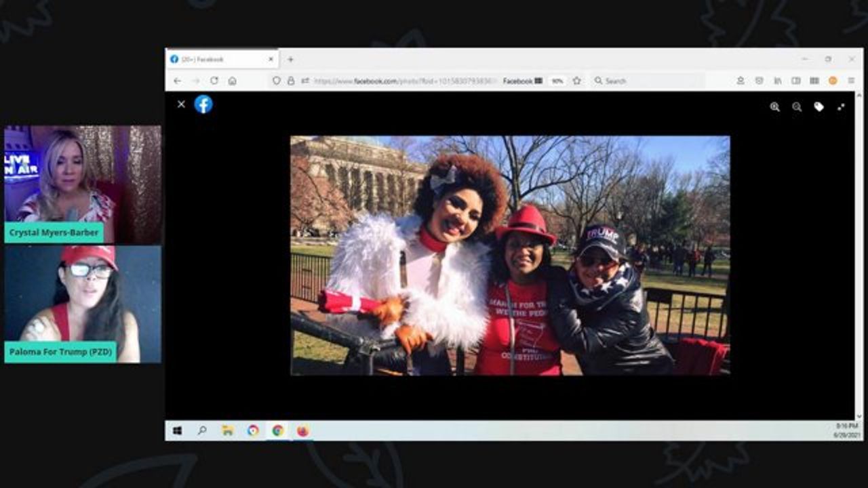Viewport: 868px width, 488px height.
Task: Reload the current browser page
Action: 214,81
